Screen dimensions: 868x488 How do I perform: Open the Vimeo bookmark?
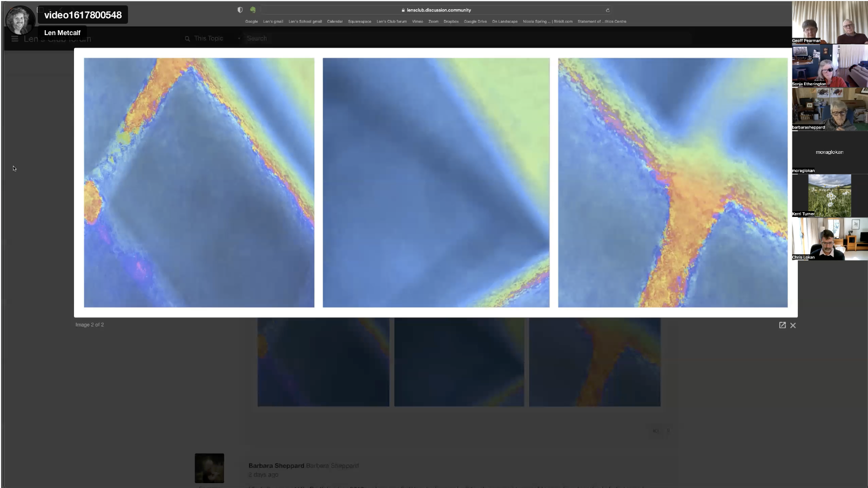pos(418,22)
